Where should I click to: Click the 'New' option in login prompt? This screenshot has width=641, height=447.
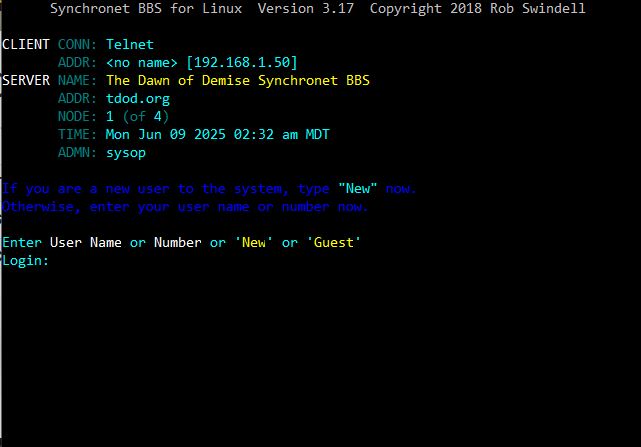(x=253, y=243)
